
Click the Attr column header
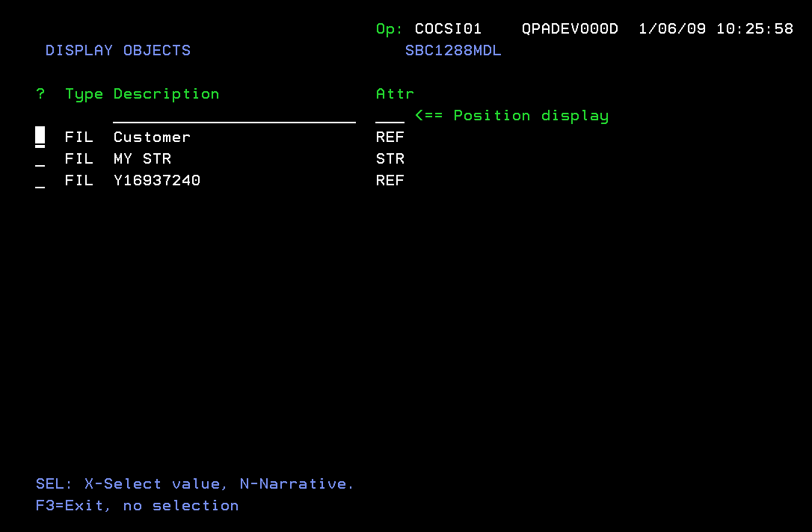[x=395, y=94]
